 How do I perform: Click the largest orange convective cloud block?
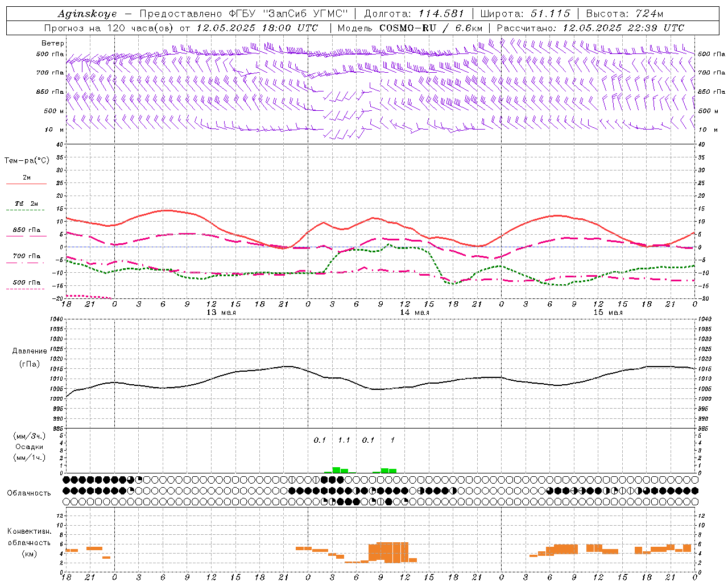[x=388, y=552]
